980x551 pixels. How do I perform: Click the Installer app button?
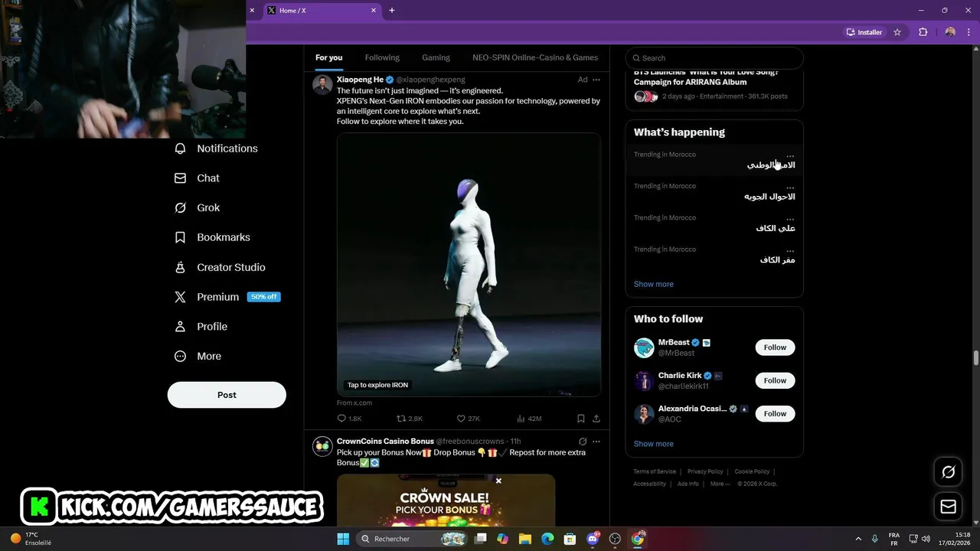pos(864,32)
